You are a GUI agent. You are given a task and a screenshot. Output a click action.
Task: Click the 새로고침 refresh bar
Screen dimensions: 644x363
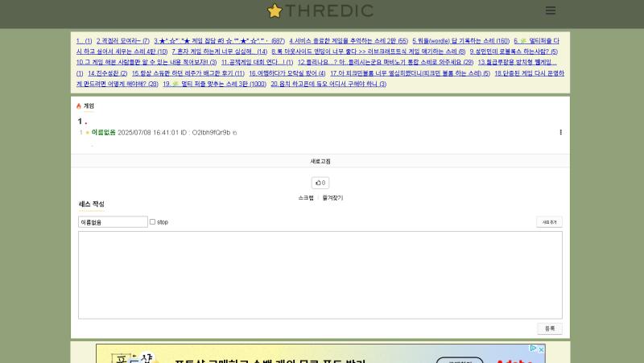[320, 161]
